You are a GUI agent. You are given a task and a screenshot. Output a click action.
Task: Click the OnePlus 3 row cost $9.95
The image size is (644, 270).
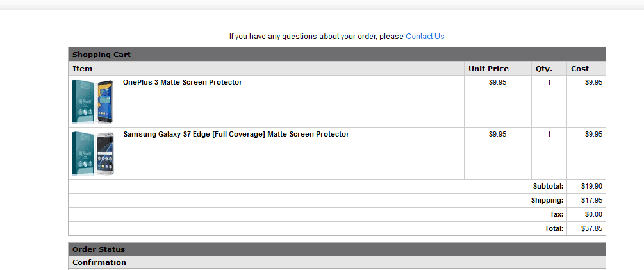[x=593, y=82]
